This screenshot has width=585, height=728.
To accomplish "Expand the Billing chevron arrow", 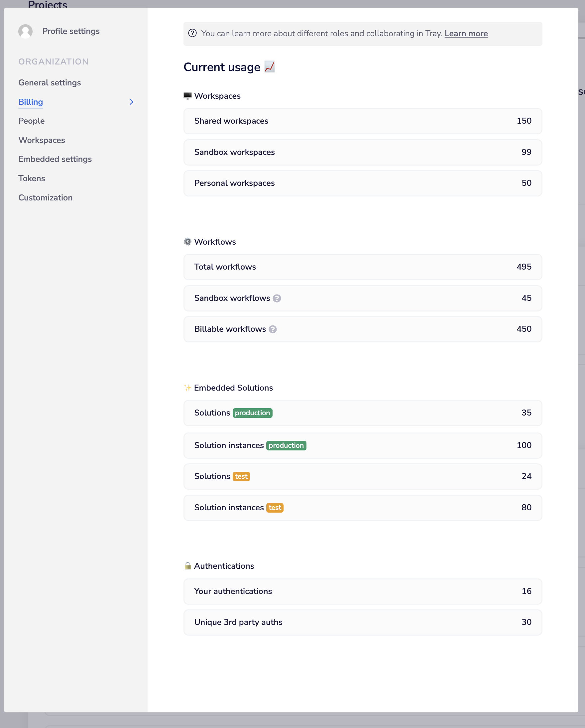I will [x=131, y=102].
